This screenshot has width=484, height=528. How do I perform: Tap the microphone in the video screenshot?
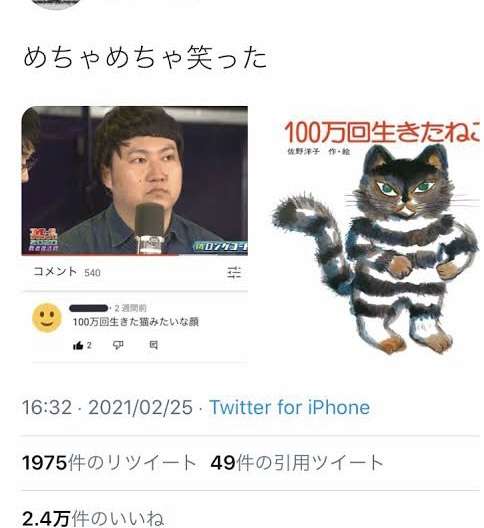click(150, 228)
